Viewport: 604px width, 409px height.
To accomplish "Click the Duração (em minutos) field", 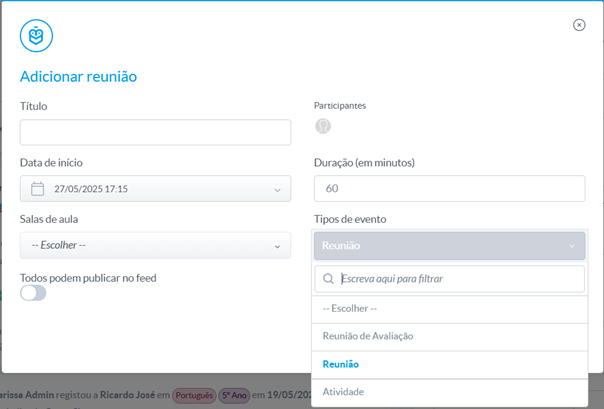I will (450, 188).
